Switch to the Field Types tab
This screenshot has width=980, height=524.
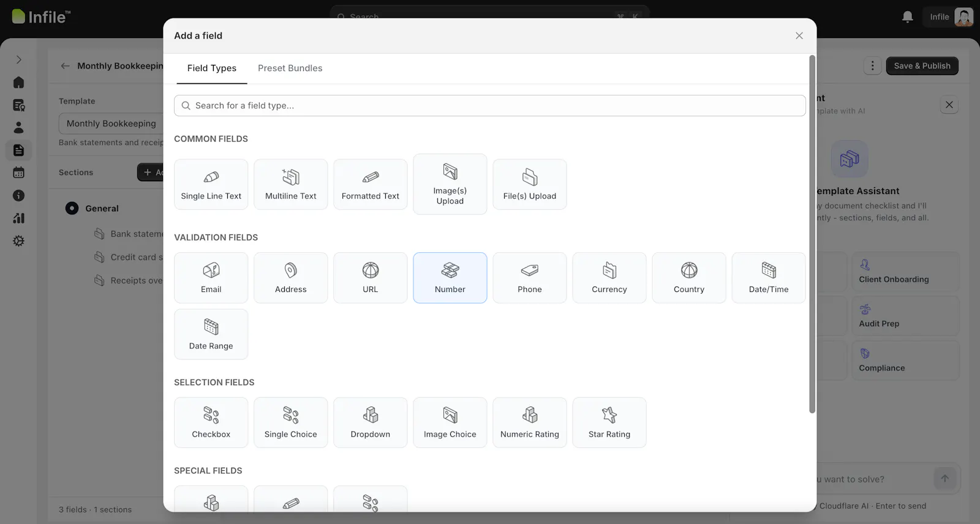211,68
